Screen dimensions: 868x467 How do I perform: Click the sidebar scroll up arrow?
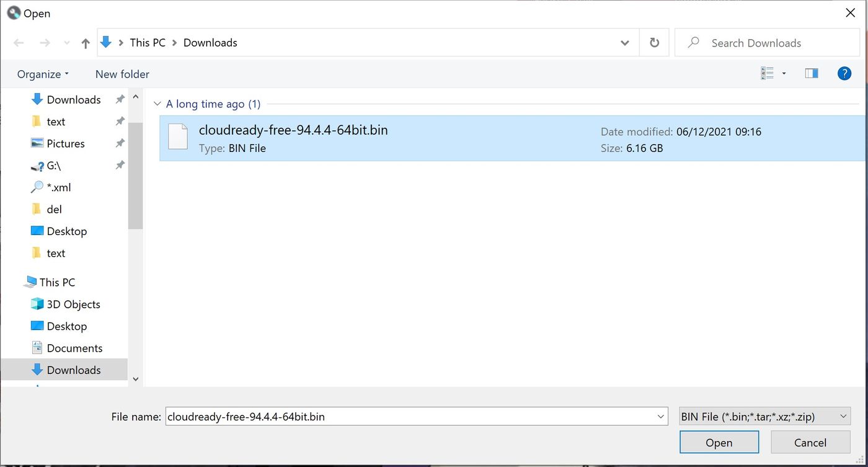coord(136,97)
